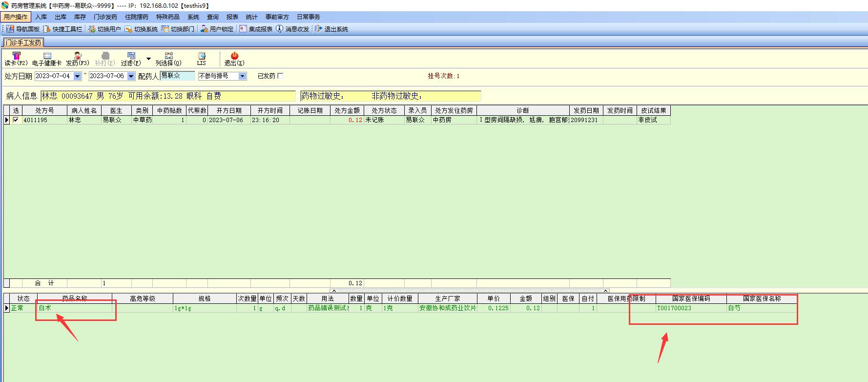Click the 处方金额 column header
This screenshot has height=382, width=868.
(347, 110)
